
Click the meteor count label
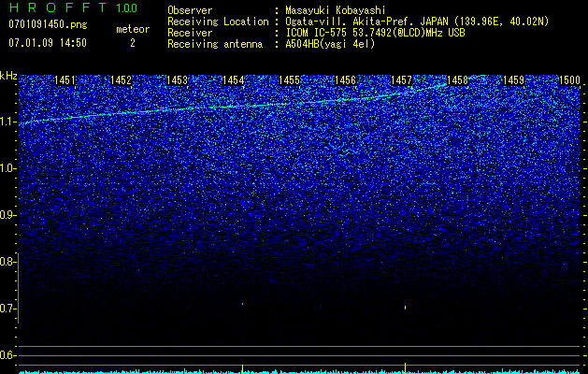click(x=133, y=29)
